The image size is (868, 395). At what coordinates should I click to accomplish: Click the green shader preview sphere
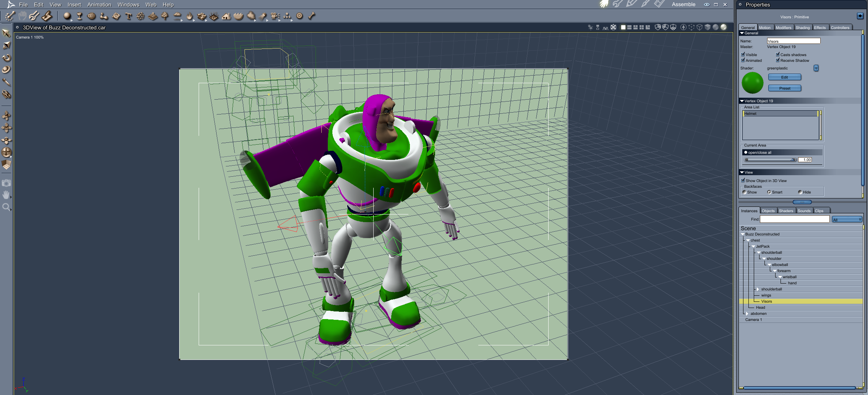pos(753,83)
